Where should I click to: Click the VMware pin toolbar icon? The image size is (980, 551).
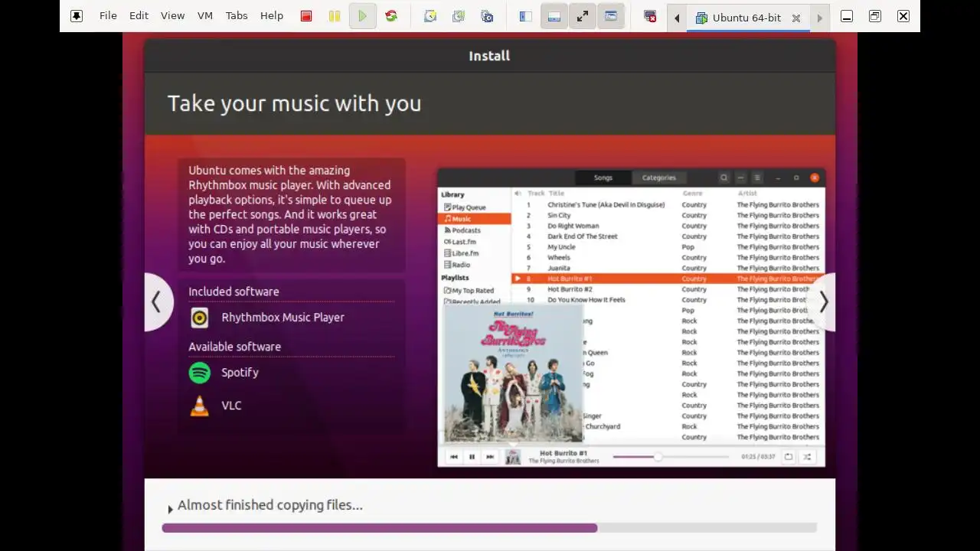[77, 16]
